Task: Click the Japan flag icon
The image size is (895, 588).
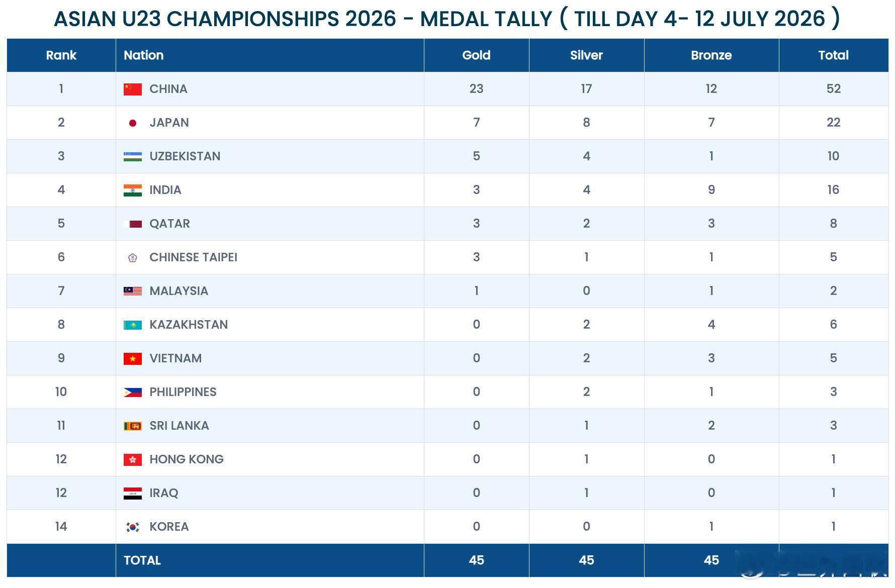Action: pyautogui.click(x=133, y=123)
